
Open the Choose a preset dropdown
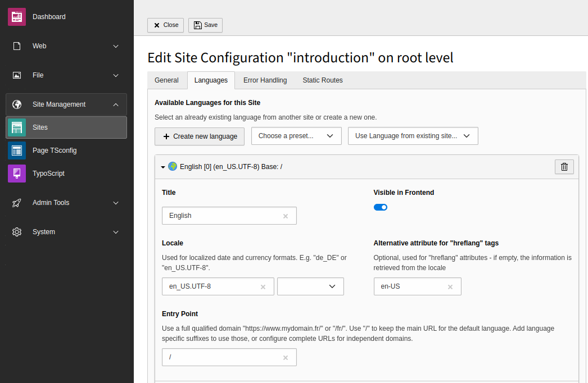click(296, 136)
